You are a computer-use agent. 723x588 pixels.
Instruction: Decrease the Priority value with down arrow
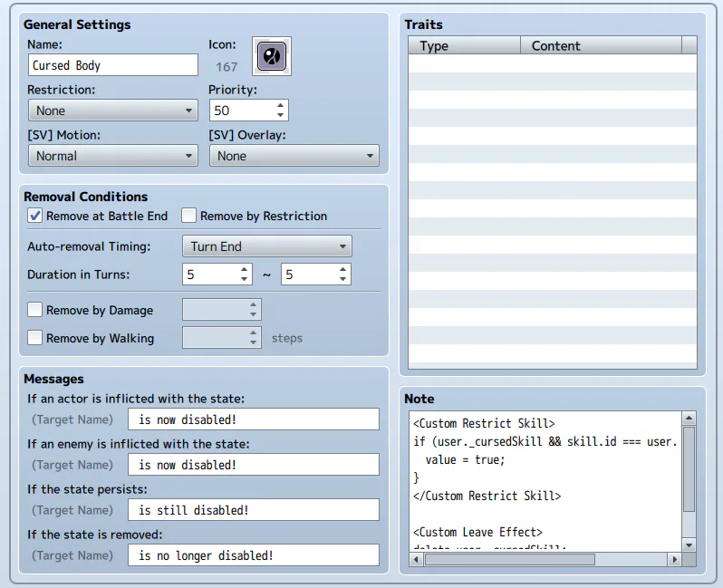click(281, 115)
